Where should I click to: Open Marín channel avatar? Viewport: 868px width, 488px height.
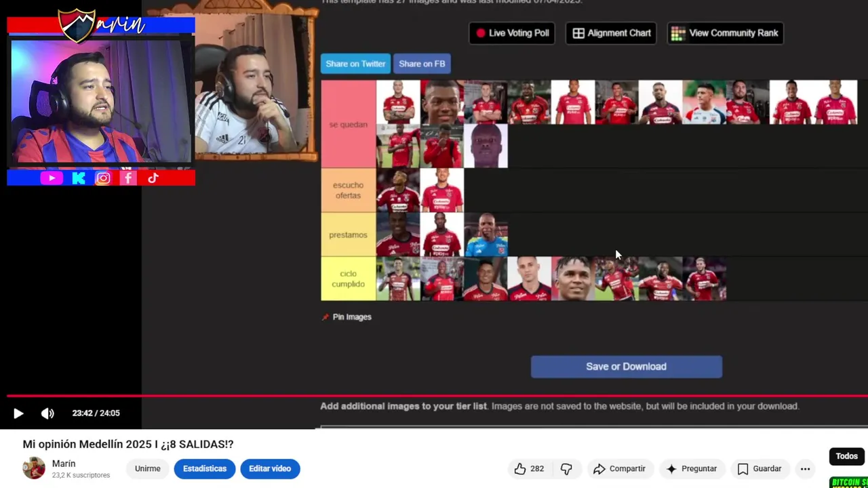click(x=34, y=468)
